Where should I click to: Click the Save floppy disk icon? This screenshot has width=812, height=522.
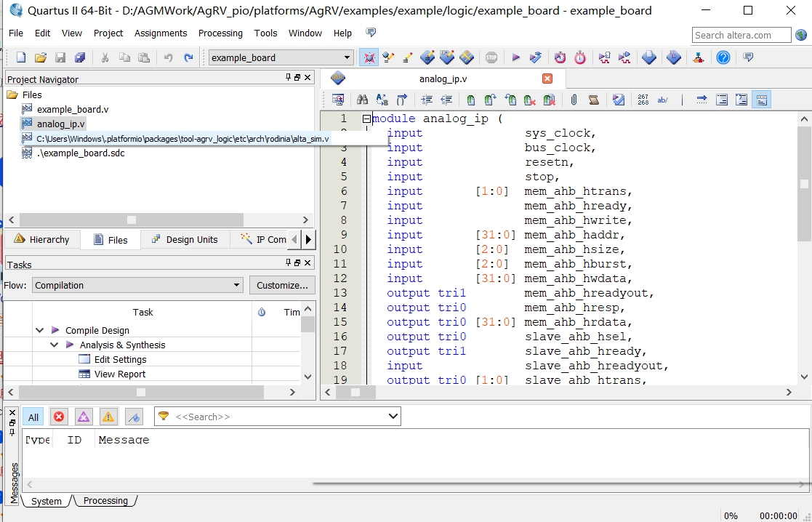pos(60,57)
